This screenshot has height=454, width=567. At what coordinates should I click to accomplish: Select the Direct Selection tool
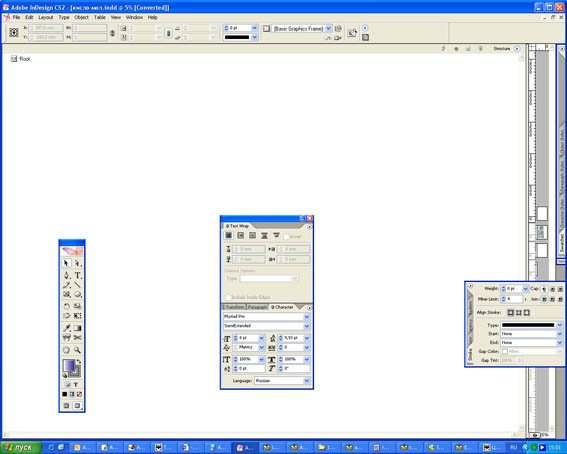click(x=78, y=263)
